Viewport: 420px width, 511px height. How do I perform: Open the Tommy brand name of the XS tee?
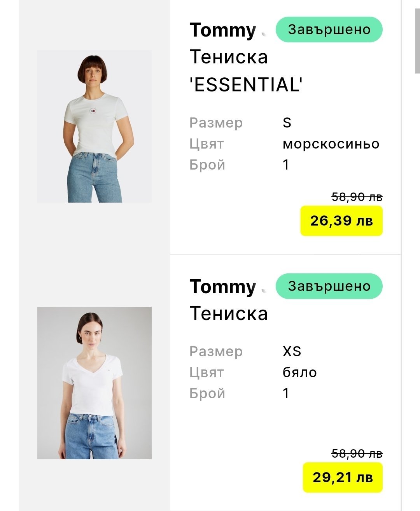point(223,287)
